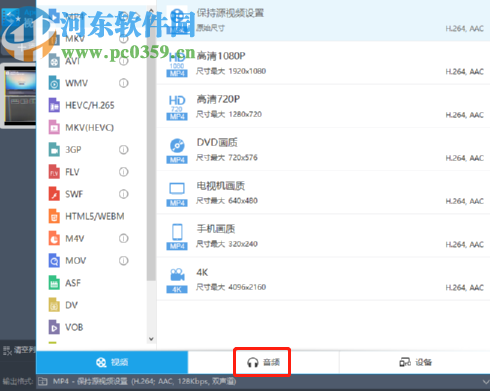
Task: Select the AVI format icon
Action: click(54, 61)
